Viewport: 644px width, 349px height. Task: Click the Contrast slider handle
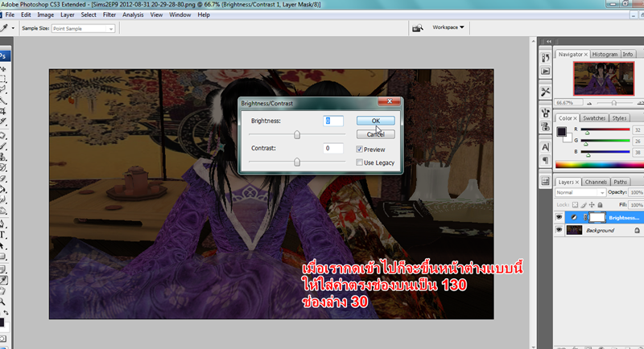pos(297,162)
